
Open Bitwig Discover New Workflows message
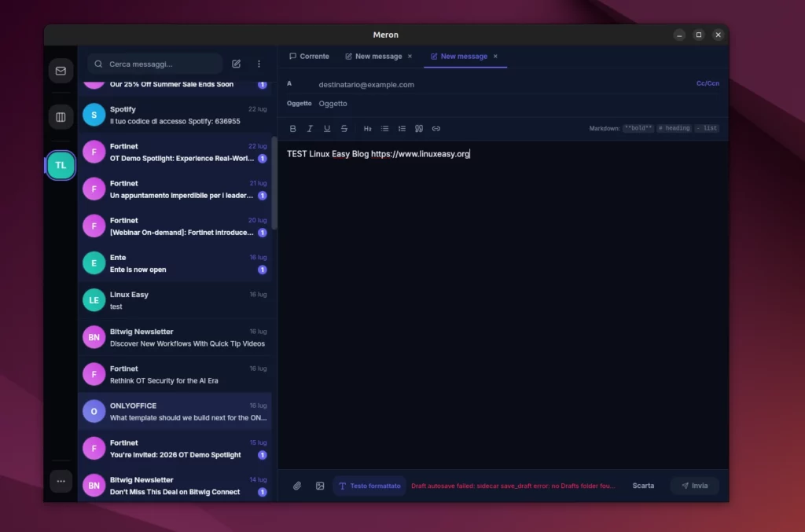175,337
